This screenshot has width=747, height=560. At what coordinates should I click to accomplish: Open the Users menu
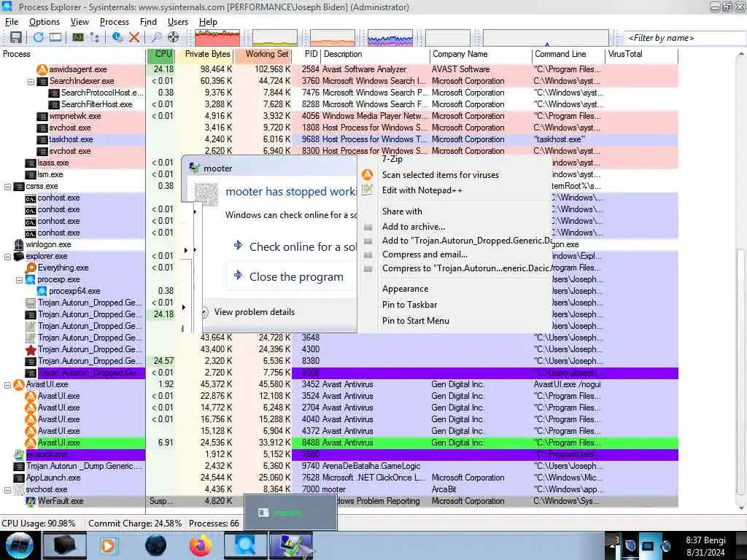pos(178,22)
